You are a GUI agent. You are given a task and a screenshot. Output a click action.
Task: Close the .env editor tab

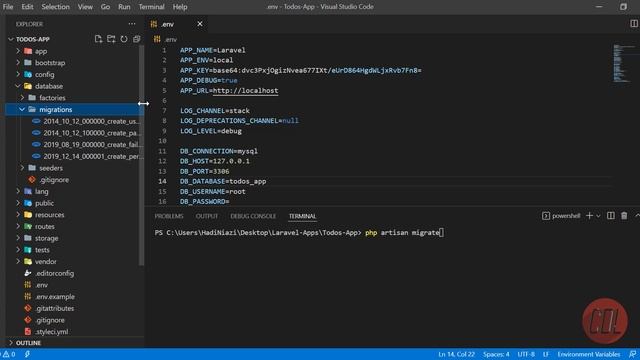(x=200, y=24)
